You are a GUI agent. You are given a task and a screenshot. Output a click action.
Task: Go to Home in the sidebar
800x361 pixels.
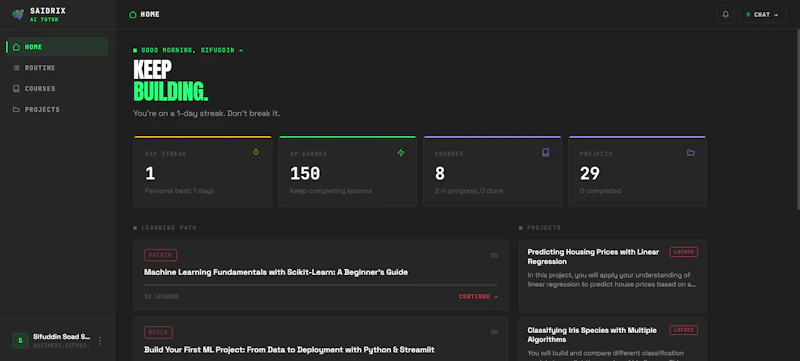tap(57, 47)
